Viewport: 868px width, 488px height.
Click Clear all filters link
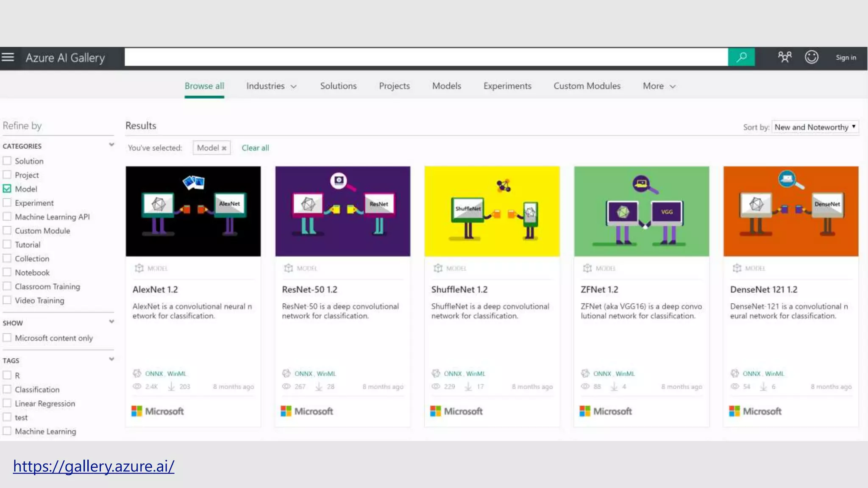pos(255,148)
